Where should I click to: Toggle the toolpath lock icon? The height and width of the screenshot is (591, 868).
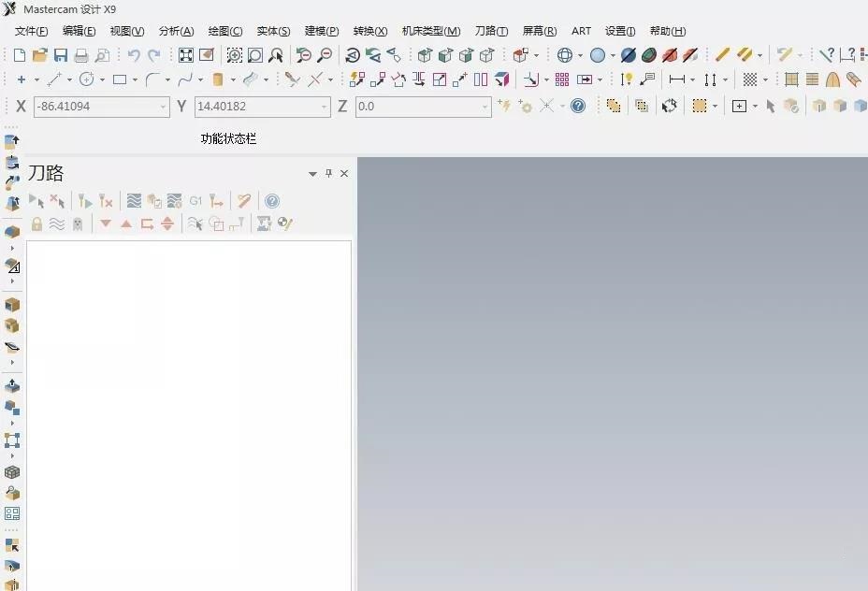(36, 223)
